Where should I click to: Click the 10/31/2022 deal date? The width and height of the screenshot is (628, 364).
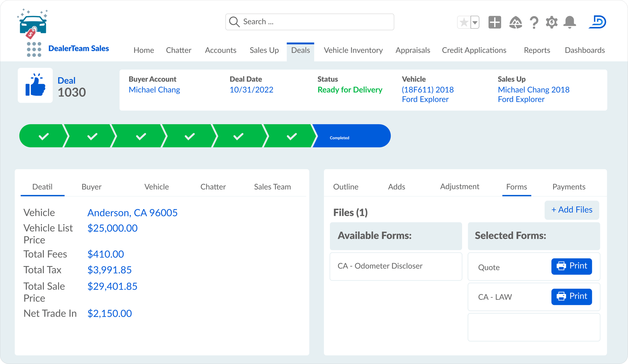pos(252,90)
